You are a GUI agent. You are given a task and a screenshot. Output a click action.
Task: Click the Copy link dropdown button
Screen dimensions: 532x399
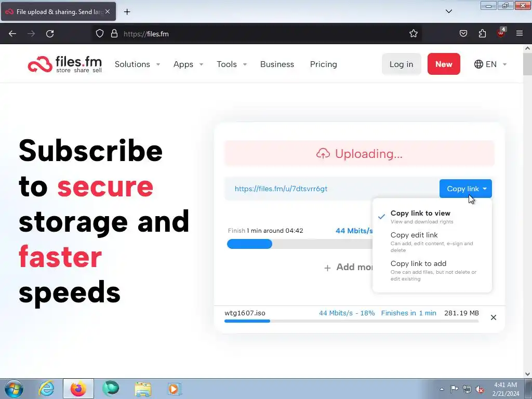(x=465, y=189)
